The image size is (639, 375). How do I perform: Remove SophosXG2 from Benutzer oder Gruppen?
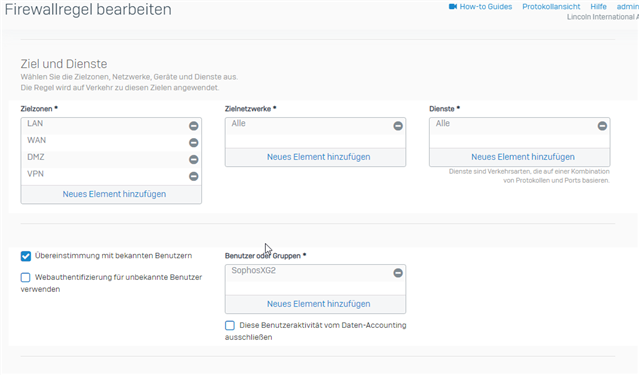pos(398,273)
